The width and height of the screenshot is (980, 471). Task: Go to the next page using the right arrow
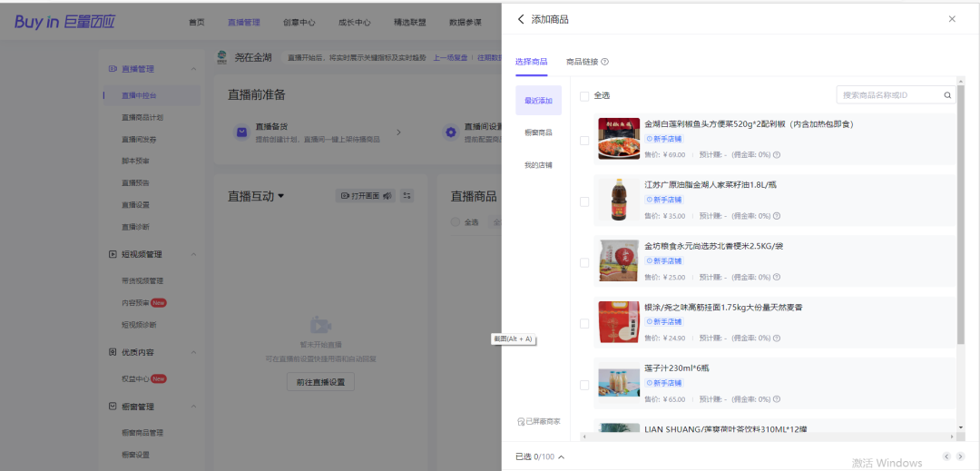point(961,456)
